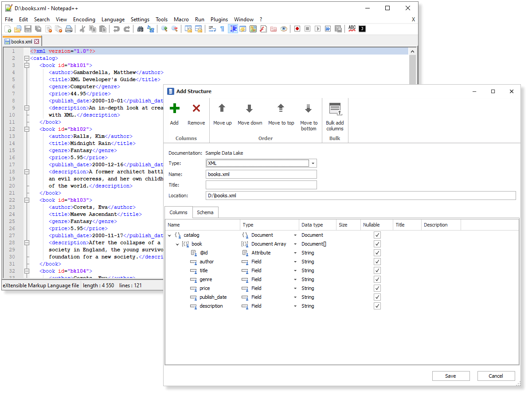Click the Move down arrow icon

tap(250, 109)
